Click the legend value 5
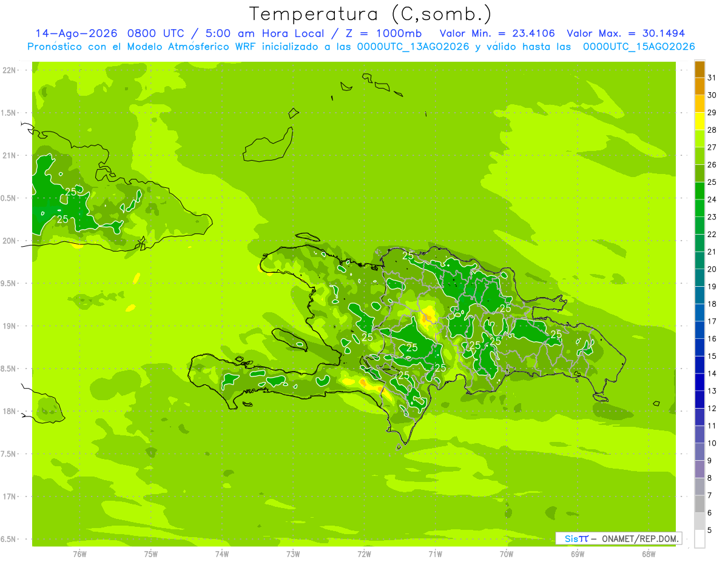Viewport: 728px width, 562px height. tap(710, 530)
